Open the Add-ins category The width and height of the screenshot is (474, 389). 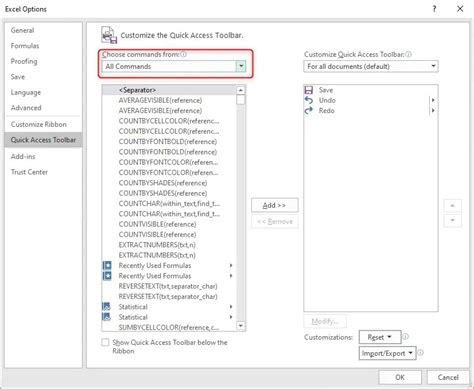(x=43, y=156)
